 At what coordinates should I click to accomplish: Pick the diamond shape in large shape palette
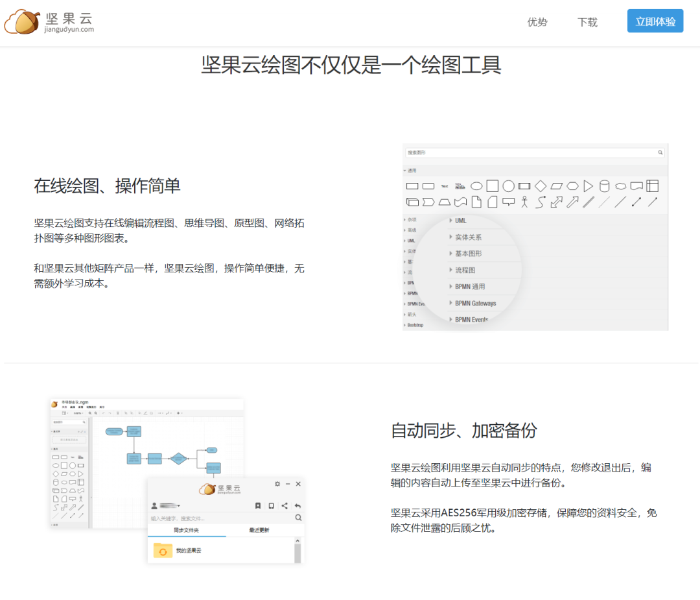click(x=541, y=186)
